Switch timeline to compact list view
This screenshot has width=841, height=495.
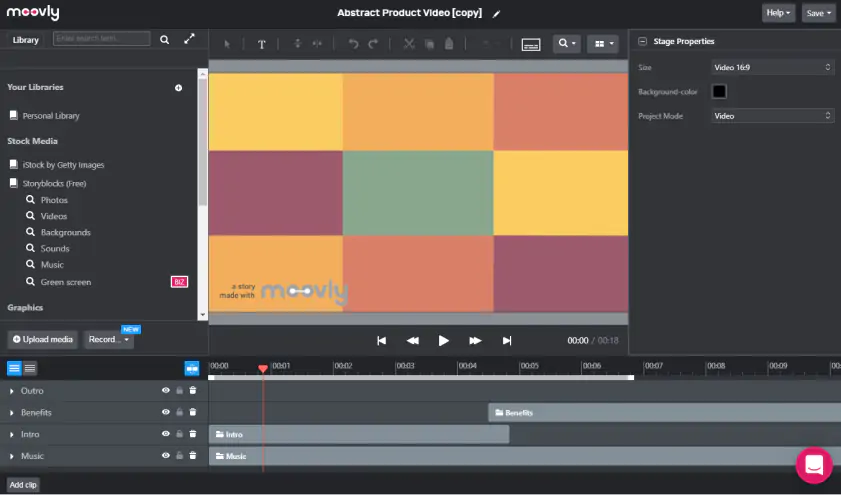pos(30,368)
